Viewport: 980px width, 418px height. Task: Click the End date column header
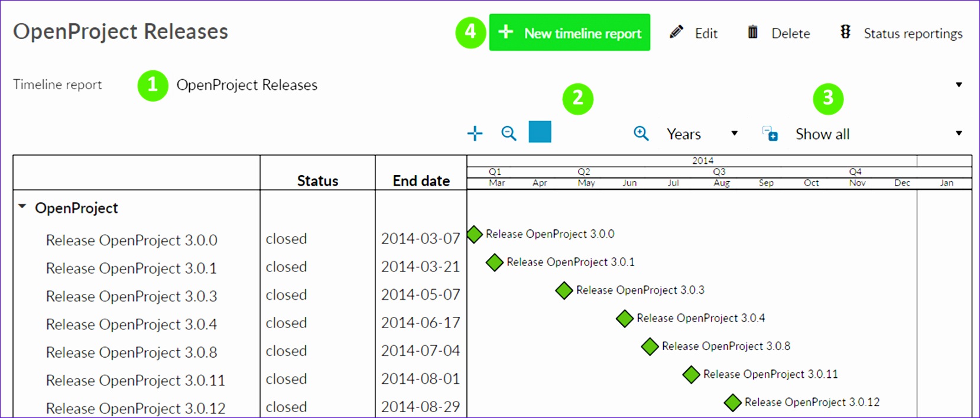(421, 181)
